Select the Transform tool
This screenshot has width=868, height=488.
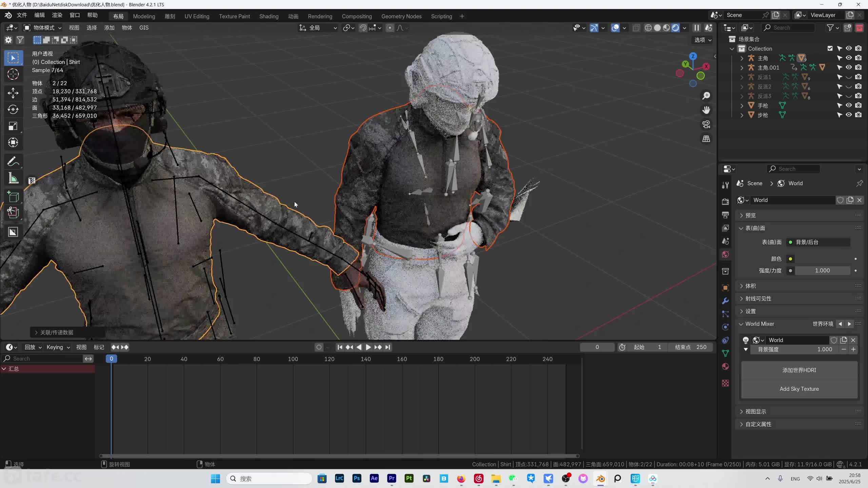(13, 143)
